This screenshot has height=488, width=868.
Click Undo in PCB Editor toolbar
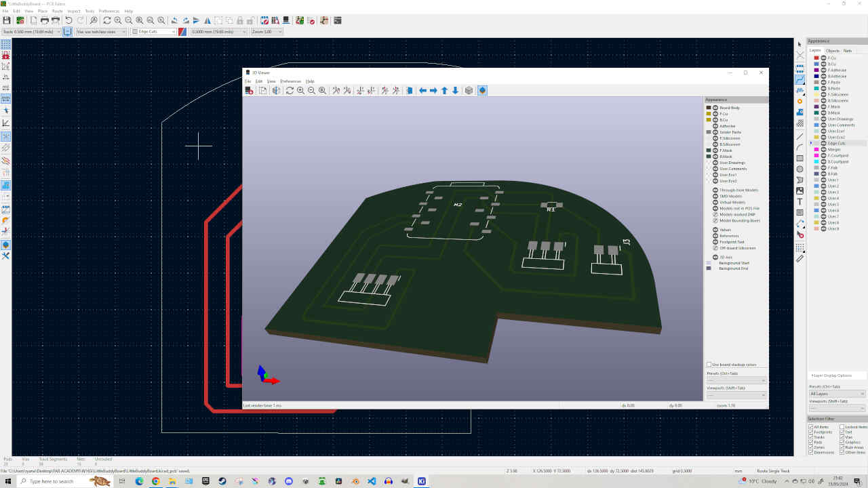tap(68, 20)
